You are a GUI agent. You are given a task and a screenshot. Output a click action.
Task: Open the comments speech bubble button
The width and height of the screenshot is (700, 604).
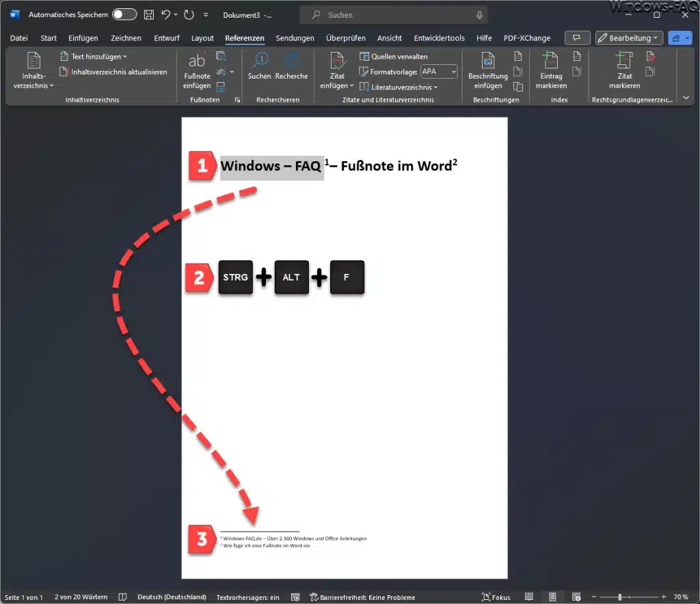tap(577, 38)
